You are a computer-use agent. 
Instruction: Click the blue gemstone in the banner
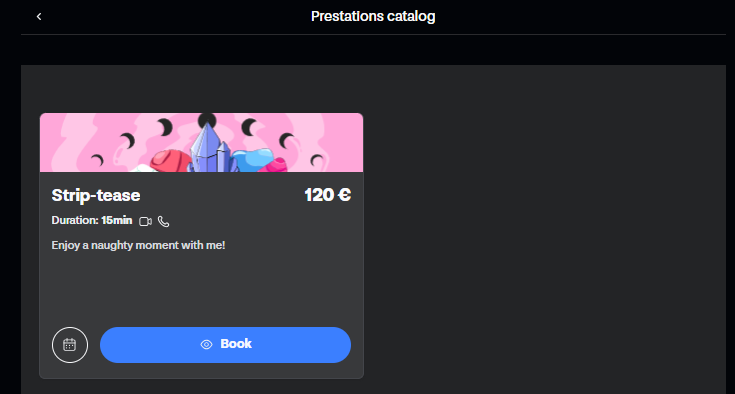tap(252, 160)
